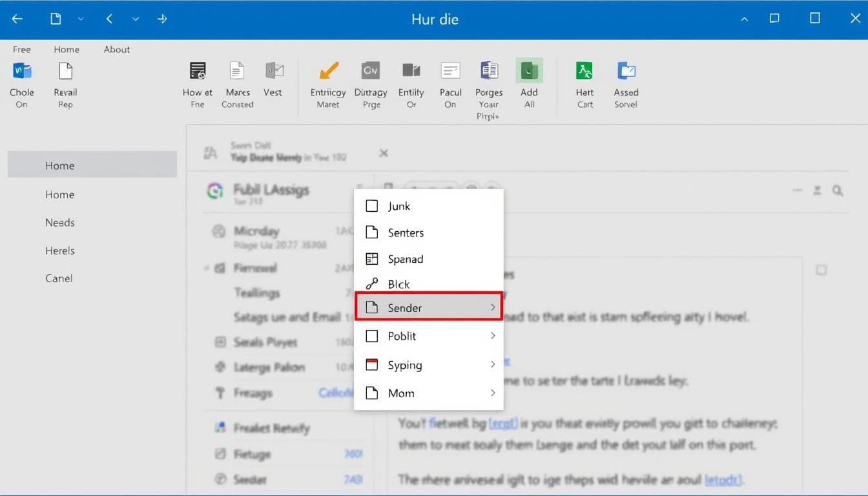Select Spanad from the context menu
Viewport: 868px width, 496px height.
[x=405, y=259]
